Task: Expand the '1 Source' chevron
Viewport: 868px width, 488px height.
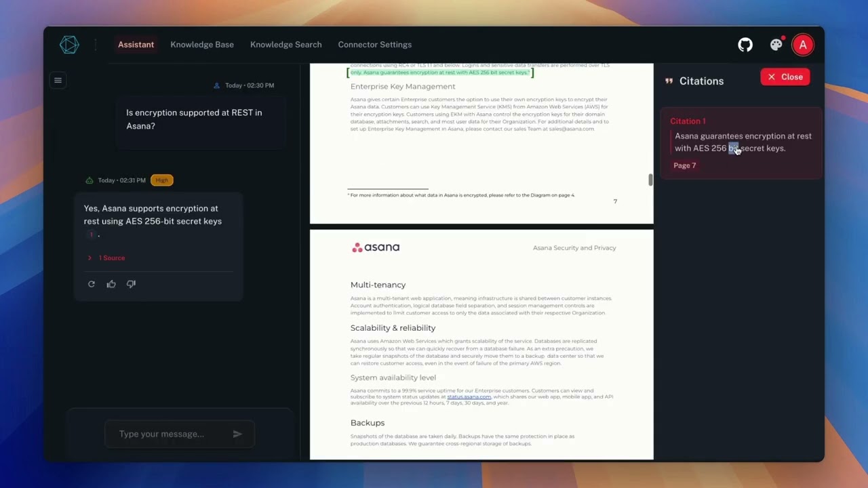Action: tap(90, 258)
